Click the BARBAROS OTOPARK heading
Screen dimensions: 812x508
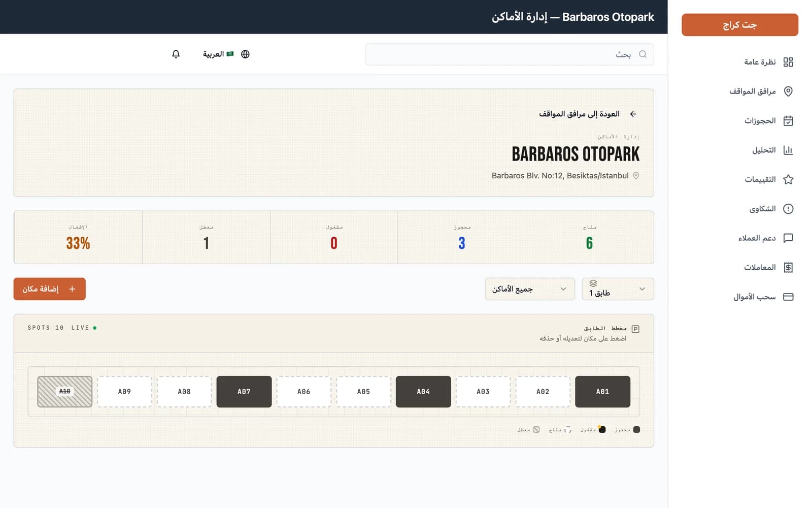[576, 154]
